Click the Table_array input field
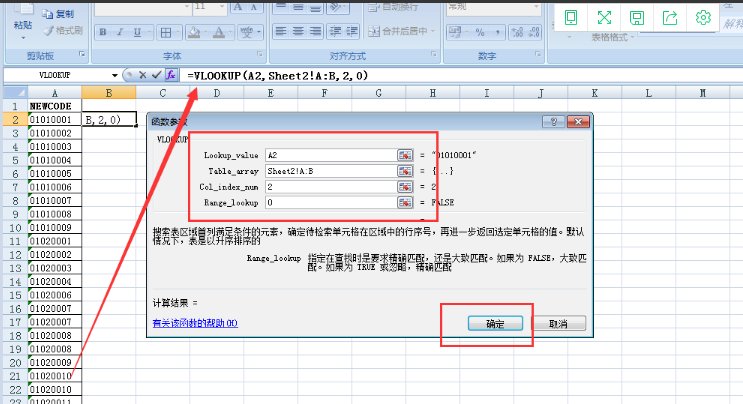 point(330,172)
